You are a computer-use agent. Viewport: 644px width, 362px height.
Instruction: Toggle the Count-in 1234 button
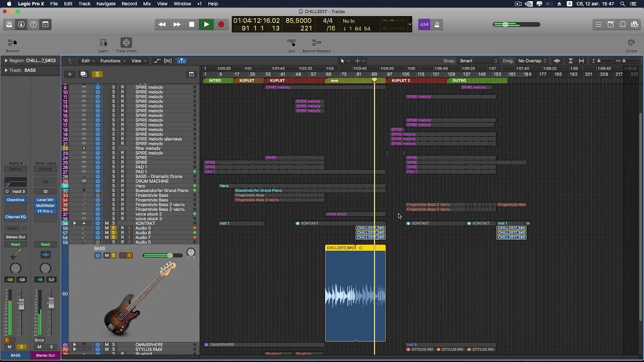pos(424,24)
